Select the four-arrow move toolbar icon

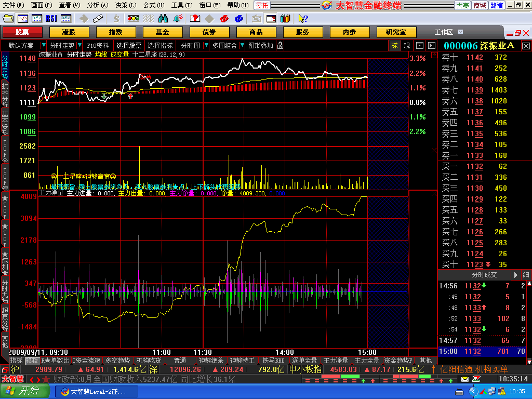point(84,18)
